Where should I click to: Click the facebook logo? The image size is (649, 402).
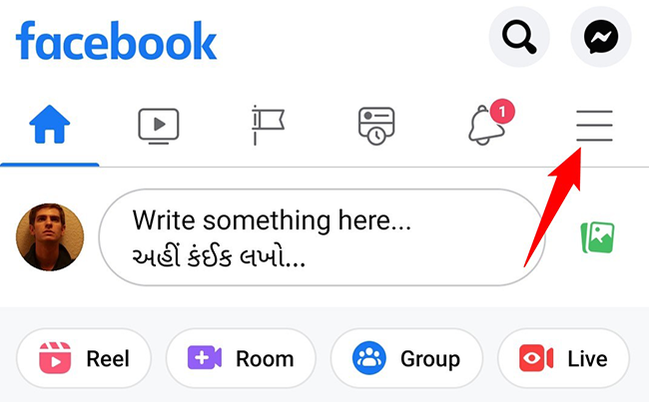point(116,40)
